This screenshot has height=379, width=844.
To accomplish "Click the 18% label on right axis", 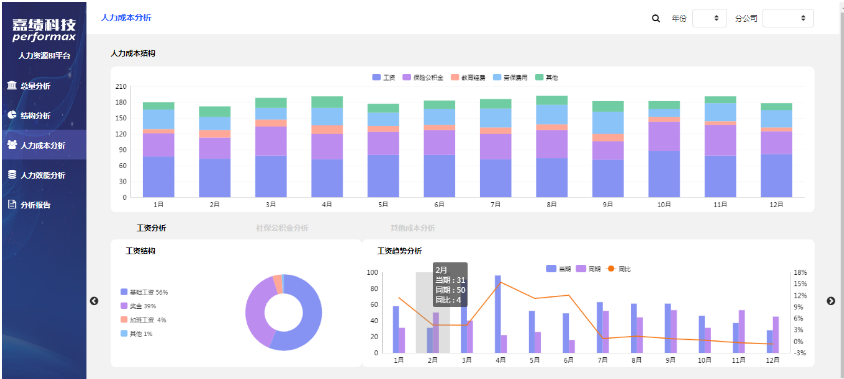I will pyautogui.click(x=800, y=272).
